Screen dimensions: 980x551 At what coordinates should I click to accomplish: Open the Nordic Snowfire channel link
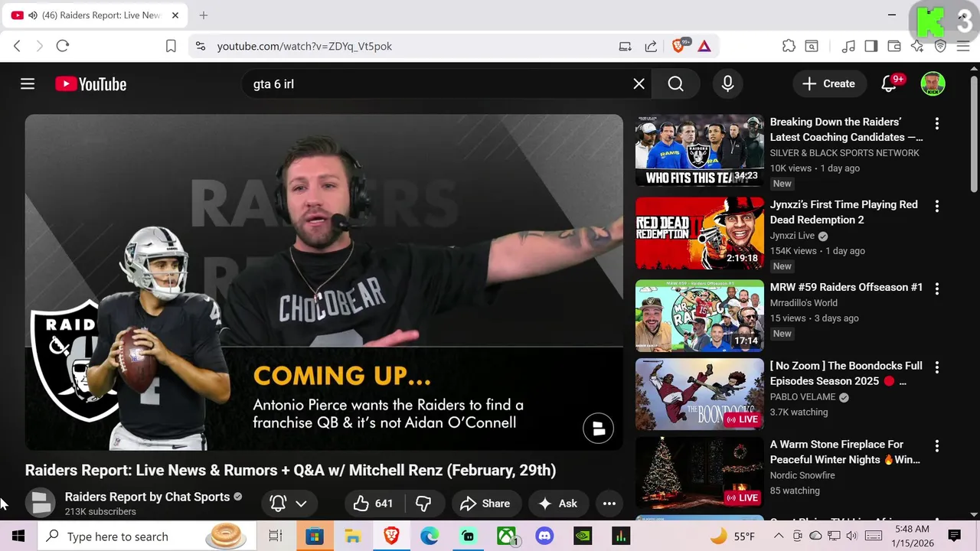[802, 475]
